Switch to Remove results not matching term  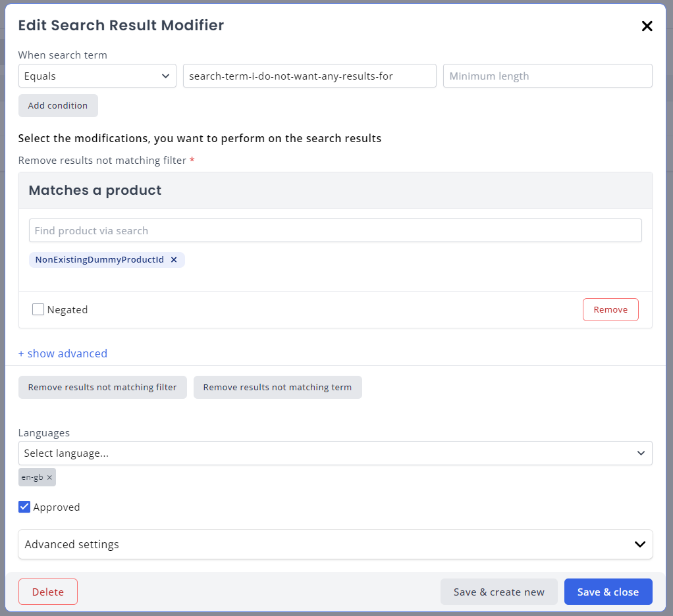277,387
